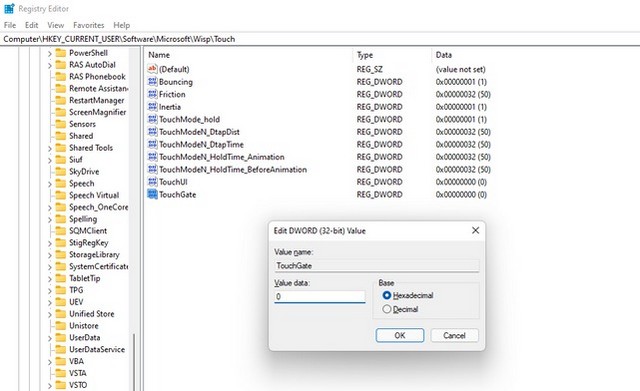Image resolution: width=640 pixels, height=391 pixels.
Task: Confirm the dialog with OK
Action: [400, 335]
